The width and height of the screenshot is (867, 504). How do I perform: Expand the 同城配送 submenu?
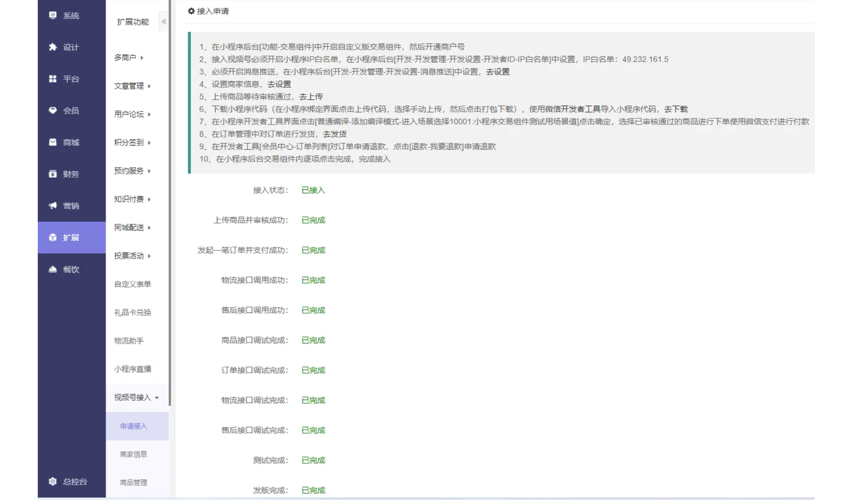point(132,227)
